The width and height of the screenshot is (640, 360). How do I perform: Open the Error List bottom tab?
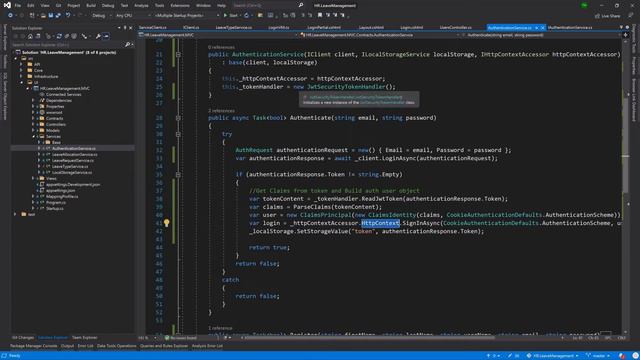coord(85,346)
